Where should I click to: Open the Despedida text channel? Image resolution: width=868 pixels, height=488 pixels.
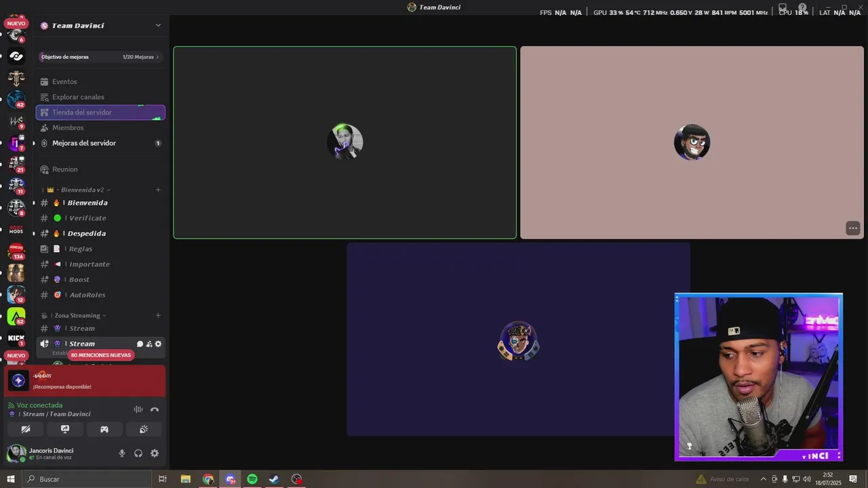100,233
